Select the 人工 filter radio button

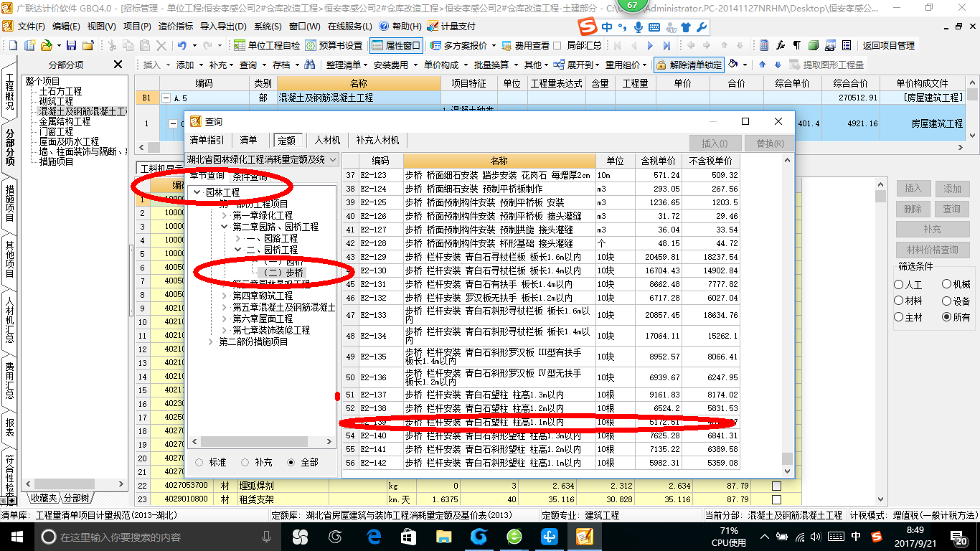[899, 284]
